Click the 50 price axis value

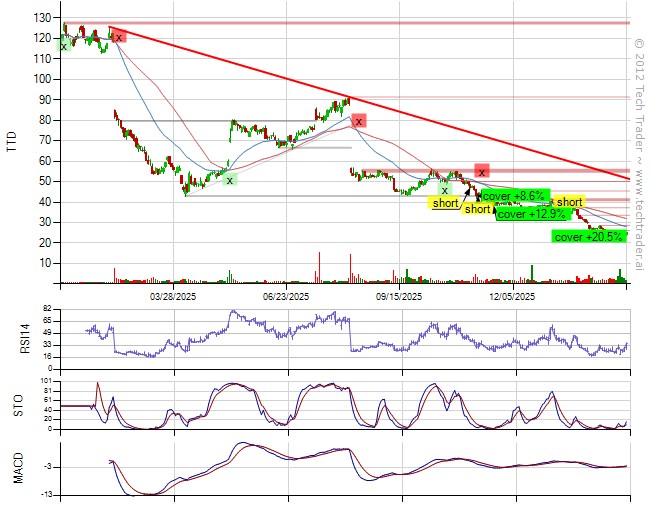click(44, 181)
